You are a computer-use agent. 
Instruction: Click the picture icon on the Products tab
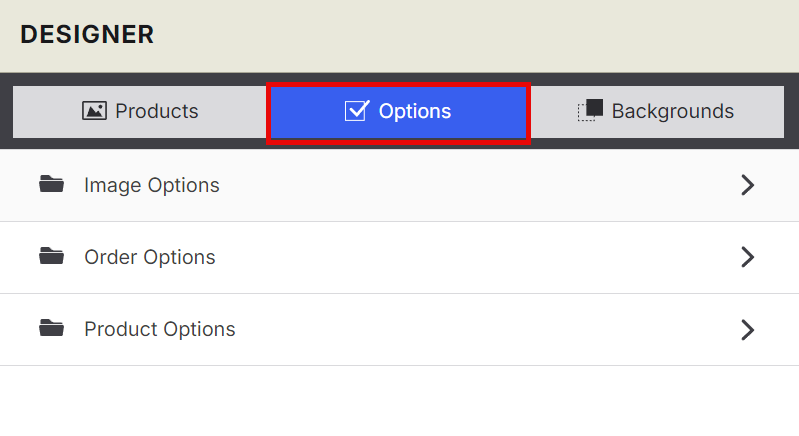point(94,111)
